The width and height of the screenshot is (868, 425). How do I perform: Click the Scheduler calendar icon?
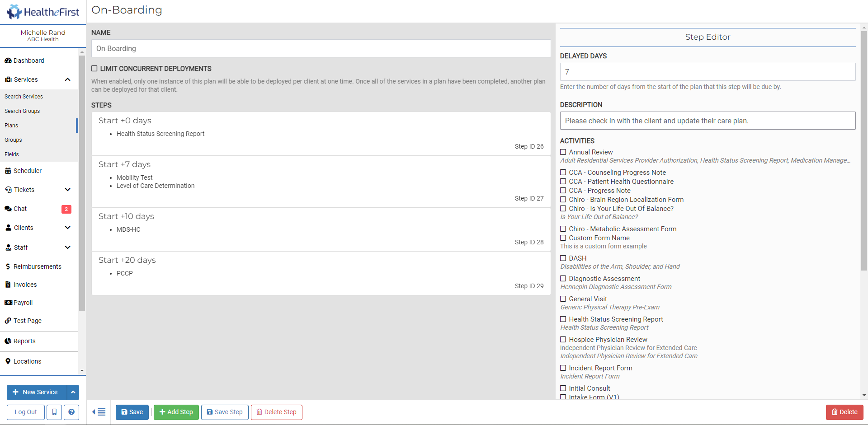pos(8,171)
